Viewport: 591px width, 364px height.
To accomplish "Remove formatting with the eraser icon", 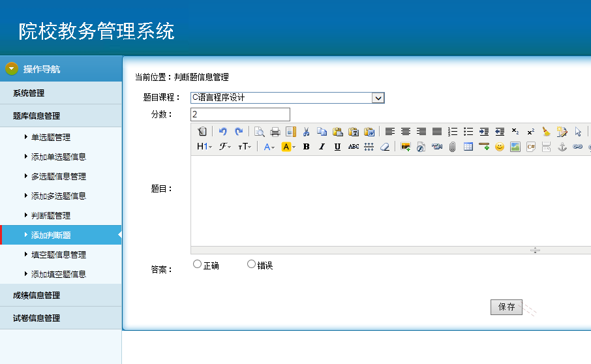I will (x=384, y=147).
